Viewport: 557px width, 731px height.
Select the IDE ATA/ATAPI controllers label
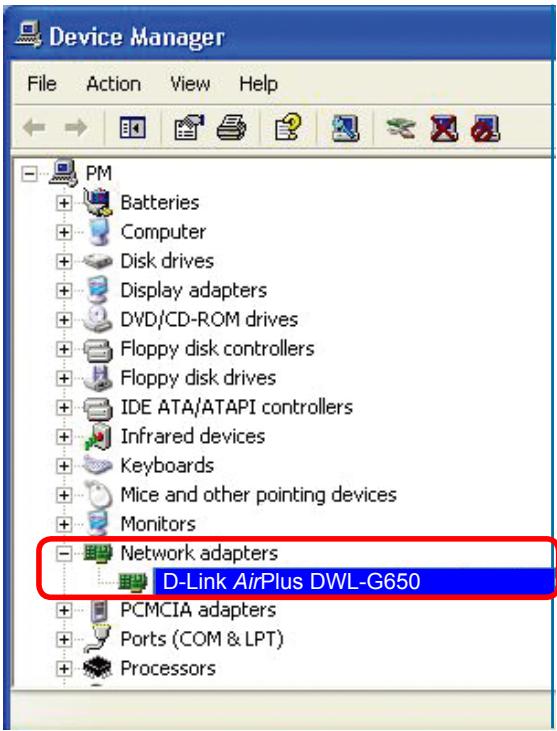click(237, 407)
